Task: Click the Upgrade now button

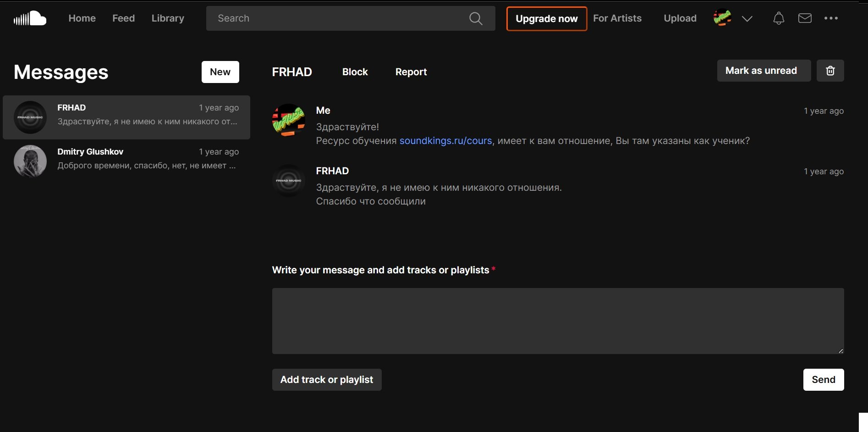Action: [x=546, y=19]
